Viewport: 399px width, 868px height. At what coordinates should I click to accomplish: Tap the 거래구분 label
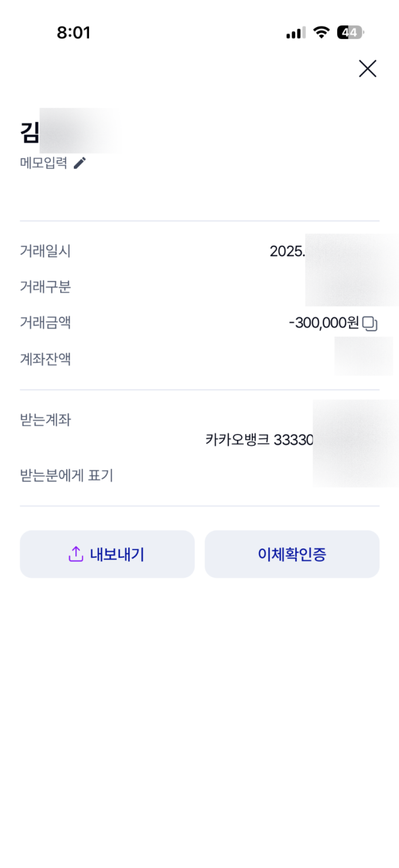pos(45,287)
